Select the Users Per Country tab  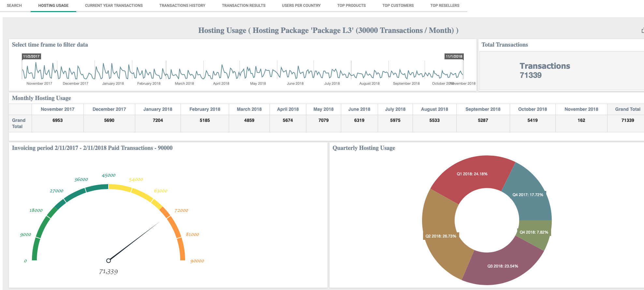click(301, 6)
